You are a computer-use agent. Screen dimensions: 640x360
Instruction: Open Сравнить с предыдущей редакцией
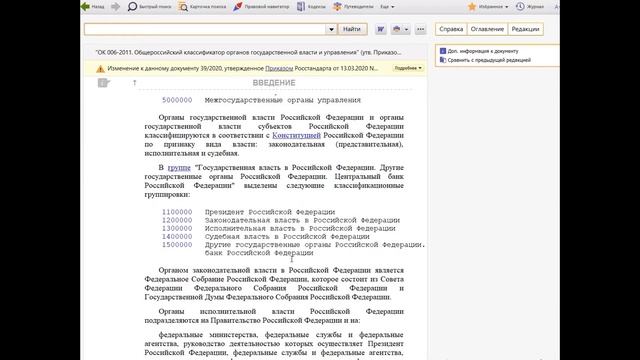[489, 60]
